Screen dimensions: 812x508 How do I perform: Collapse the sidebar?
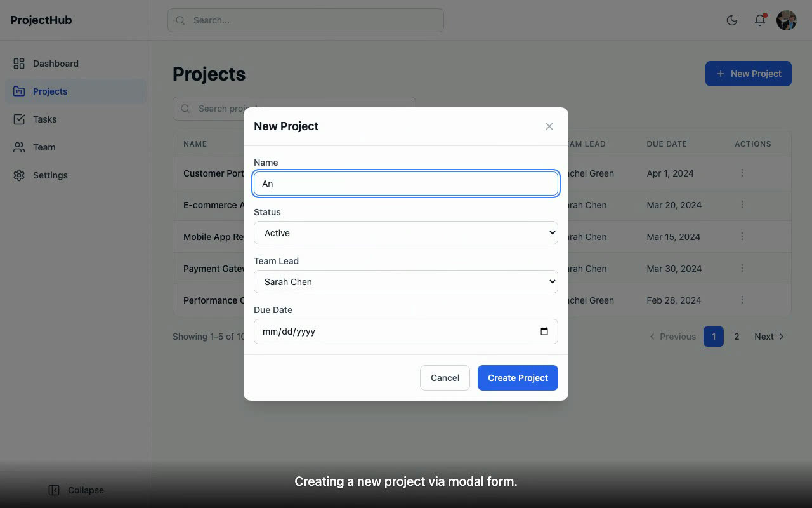pyautogui.click(x=76, y=490)
